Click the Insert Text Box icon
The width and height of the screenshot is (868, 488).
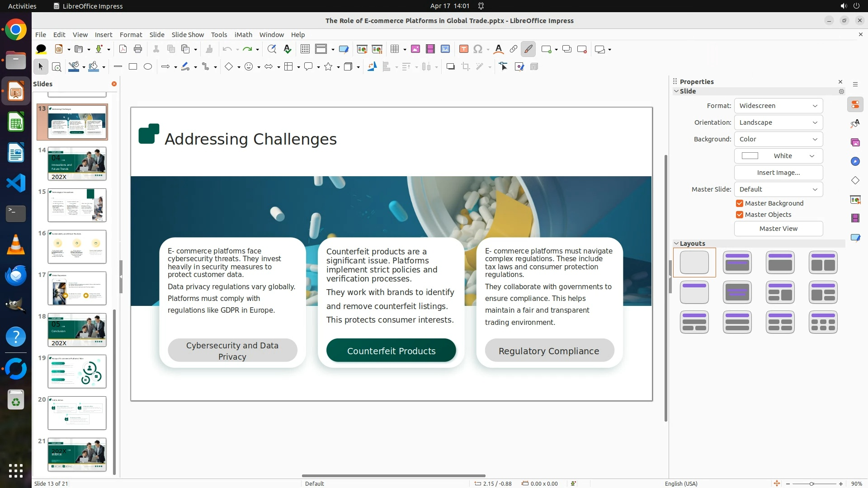point(463,49)
